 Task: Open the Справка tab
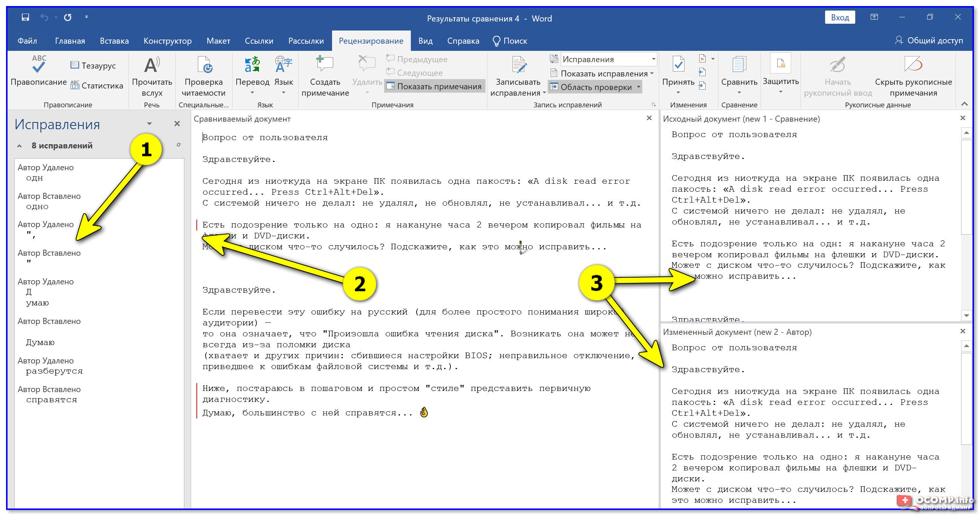(x=463, y=41)
